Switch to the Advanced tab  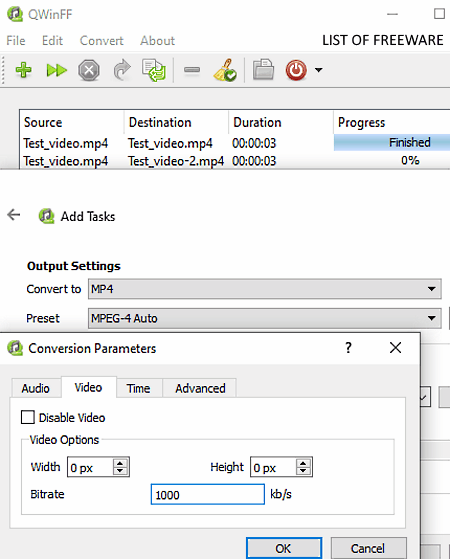coord(200,388)
